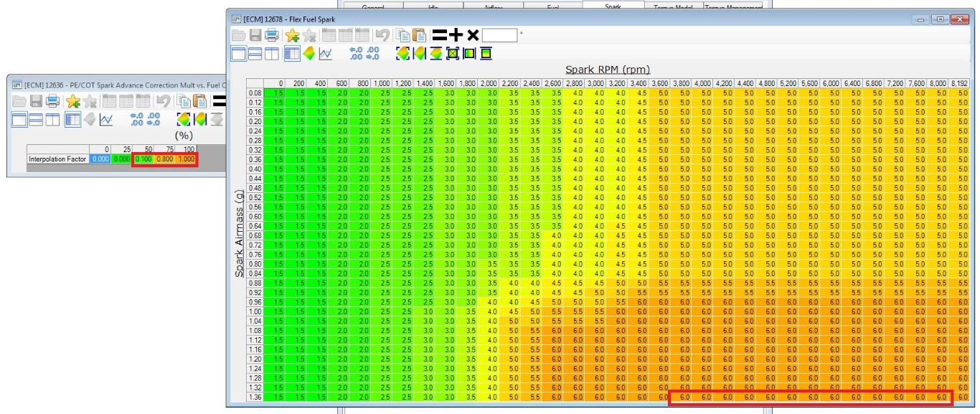Toggle table grid view in Flex Fuel Spark
The image size is (980, 414).
291,54
